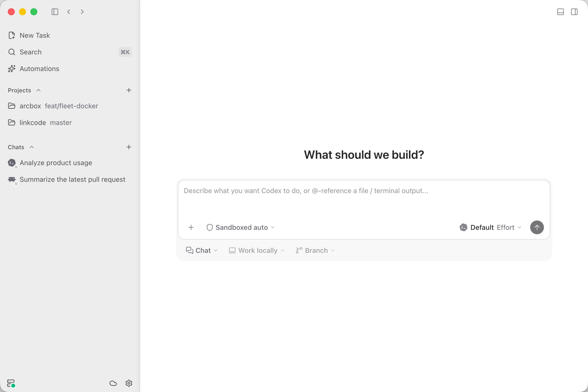Screen dimensions: 588x392
Task: Click the laptop icon beside Work locally
Action: [x=232, y=250]
